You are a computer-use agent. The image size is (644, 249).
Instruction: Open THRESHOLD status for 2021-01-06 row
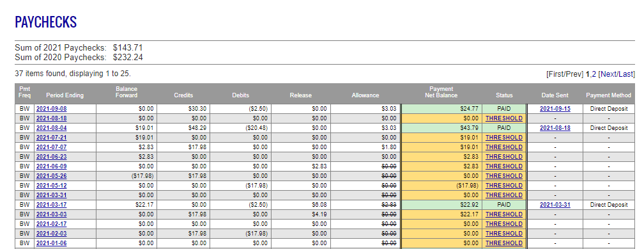504,243
